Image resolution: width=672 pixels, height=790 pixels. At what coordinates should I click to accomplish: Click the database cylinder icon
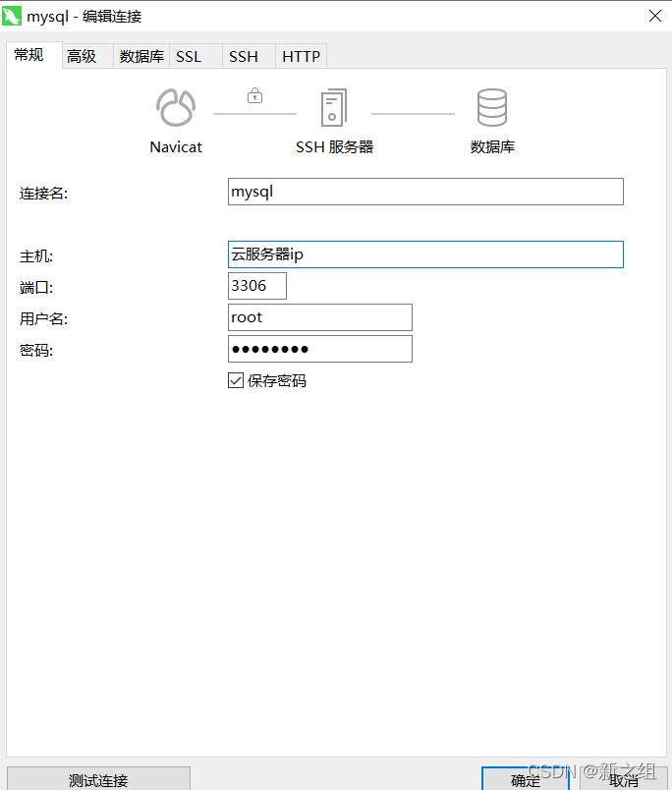coord(491,107)
